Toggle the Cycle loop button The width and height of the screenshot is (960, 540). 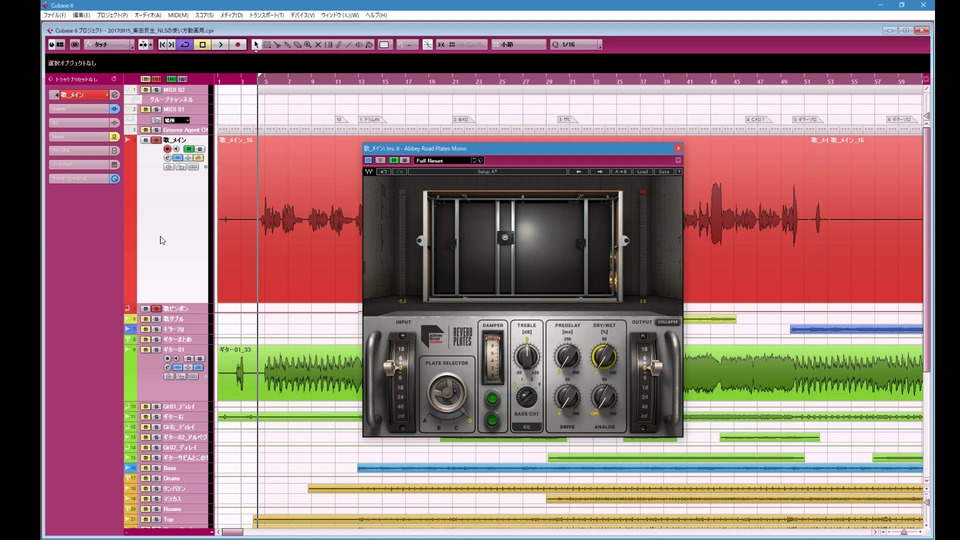click(x=185, y=45)
